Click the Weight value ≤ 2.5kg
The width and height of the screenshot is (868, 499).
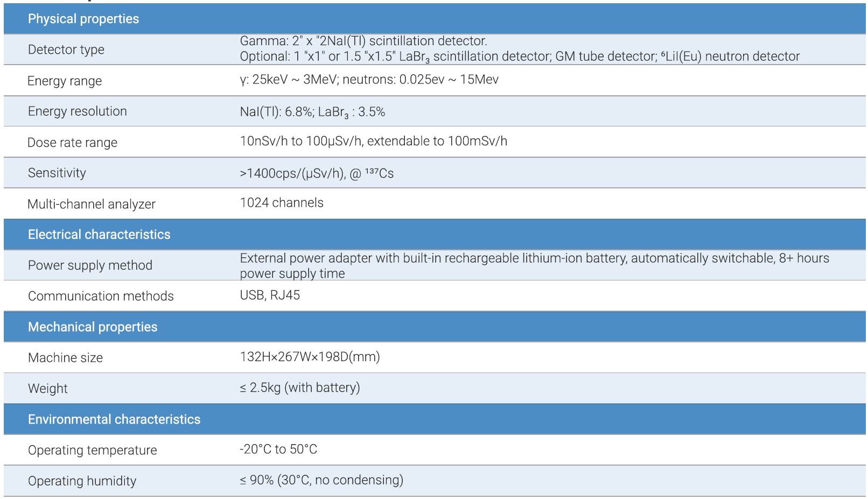coord(300,388)
